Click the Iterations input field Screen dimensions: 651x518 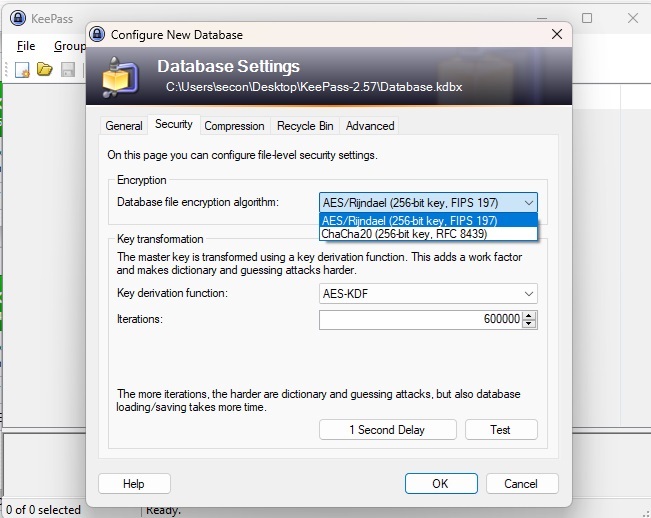(x=420, y=320)
